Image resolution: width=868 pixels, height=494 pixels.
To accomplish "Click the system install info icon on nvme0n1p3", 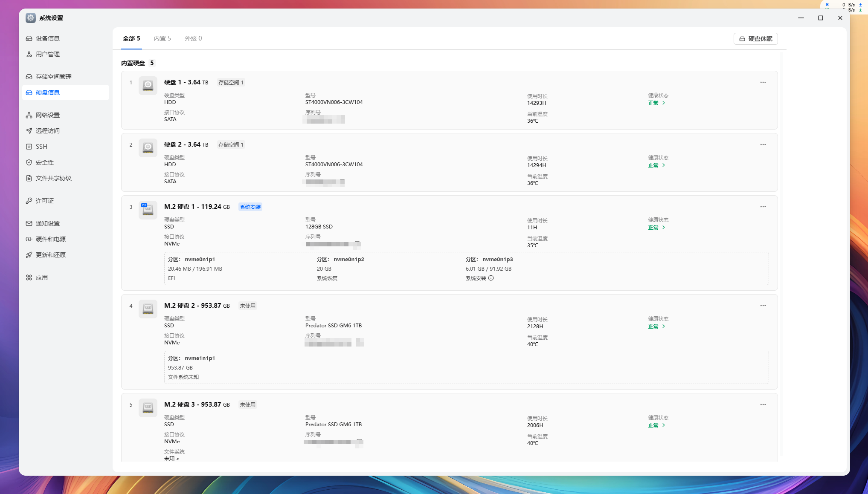I will tap(491, 278).
